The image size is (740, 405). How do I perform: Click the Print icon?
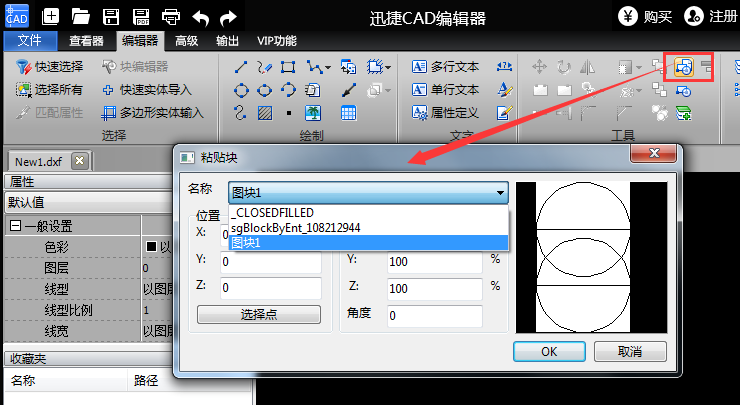pos(171,17)
